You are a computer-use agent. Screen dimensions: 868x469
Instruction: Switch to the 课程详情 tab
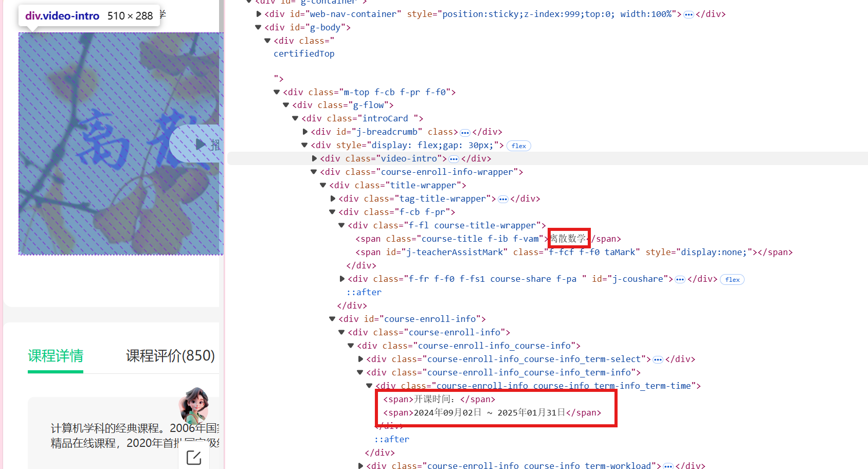coord(56,355)
